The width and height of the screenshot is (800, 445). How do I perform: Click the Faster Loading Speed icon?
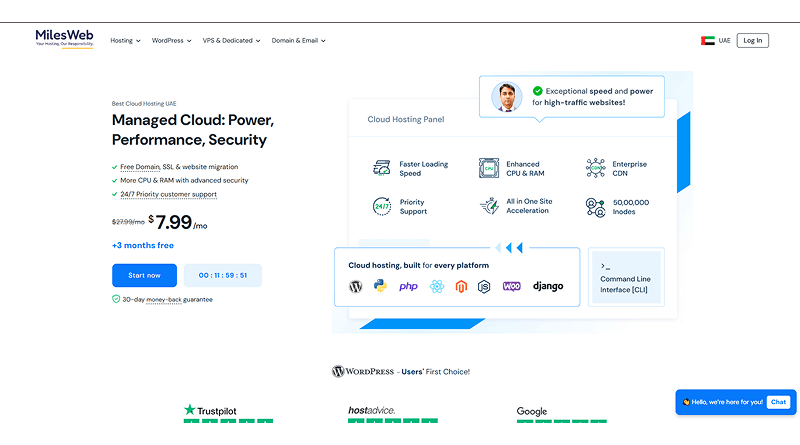pyautogui.click(x=382, y=168)
